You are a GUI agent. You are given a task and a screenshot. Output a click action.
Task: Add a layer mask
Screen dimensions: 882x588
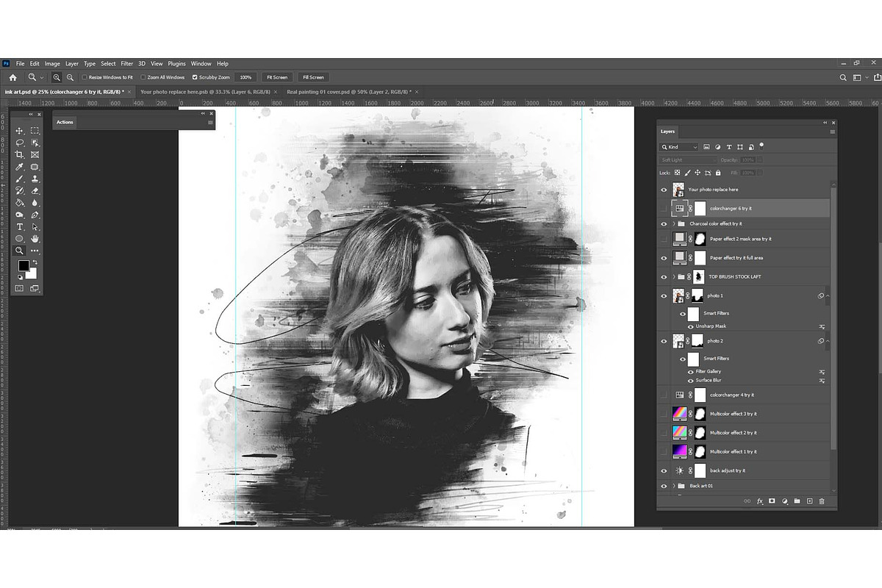pyautogui.click(x=772, y=501)
